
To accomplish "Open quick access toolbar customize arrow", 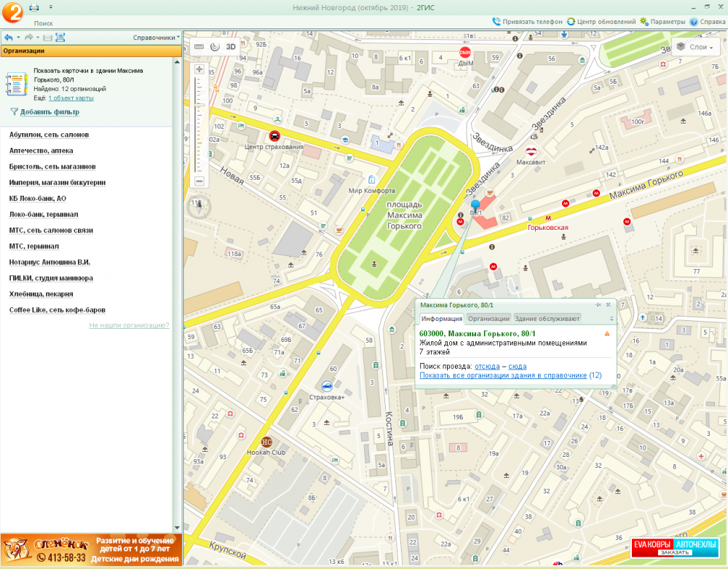I will pyautogui.click(x=50, y=7).
